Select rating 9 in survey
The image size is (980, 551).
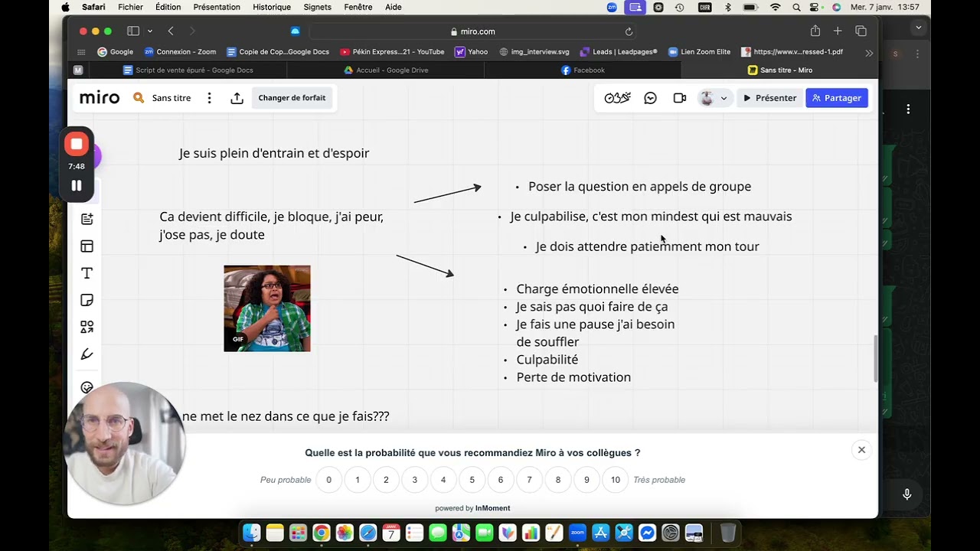(x=586, y=480)
